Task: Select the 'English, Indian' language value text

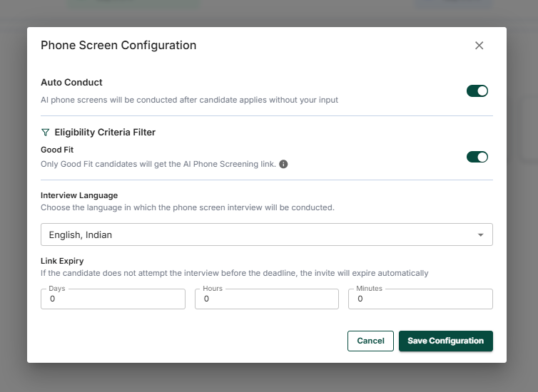Action: tap(81, 234)
